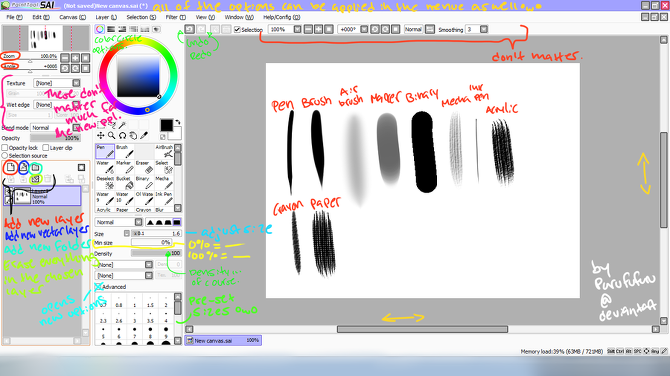The image size is (670, 376).
Task: Select the Bucket fill tool
Action: (x=125, y=183)
